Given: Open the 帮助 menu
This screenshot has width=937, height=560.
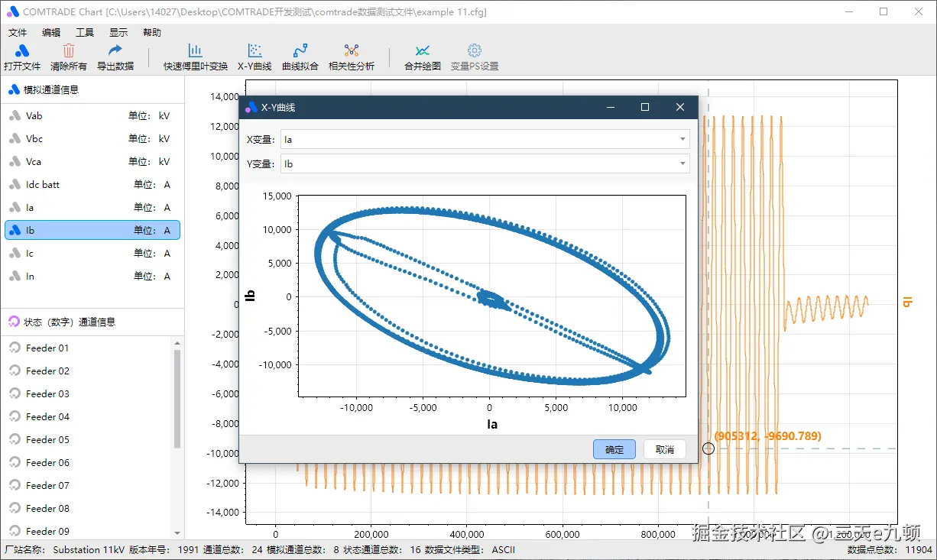Looking at the screenshot, I should pos(152,33).
